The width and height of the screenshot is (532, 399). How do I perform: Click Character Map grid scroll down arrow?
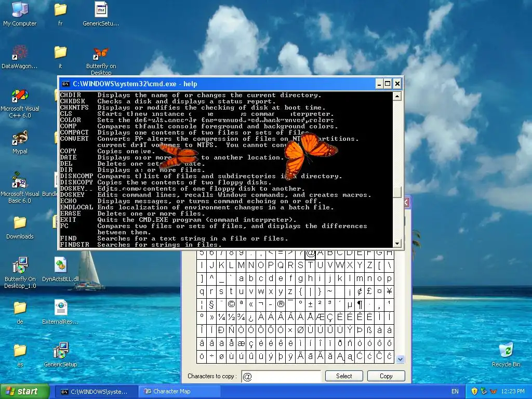pyautogui.click(x=401, y=359)
